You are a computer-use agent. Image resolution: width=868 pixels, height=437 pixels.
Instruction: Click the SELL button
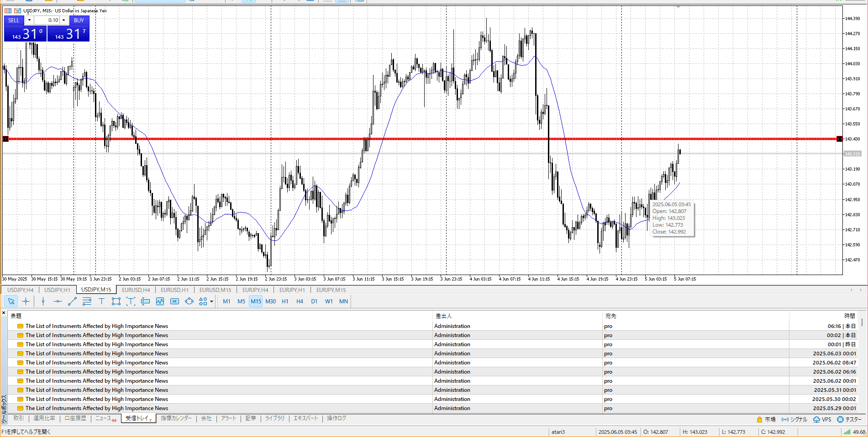click(14, 20)
